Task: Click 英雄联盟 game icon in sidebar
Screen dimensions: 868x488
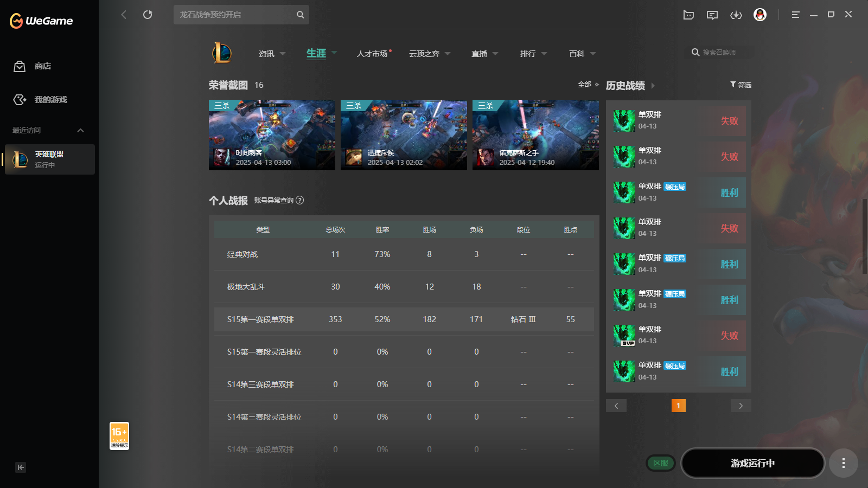Action: coord(20,159)
